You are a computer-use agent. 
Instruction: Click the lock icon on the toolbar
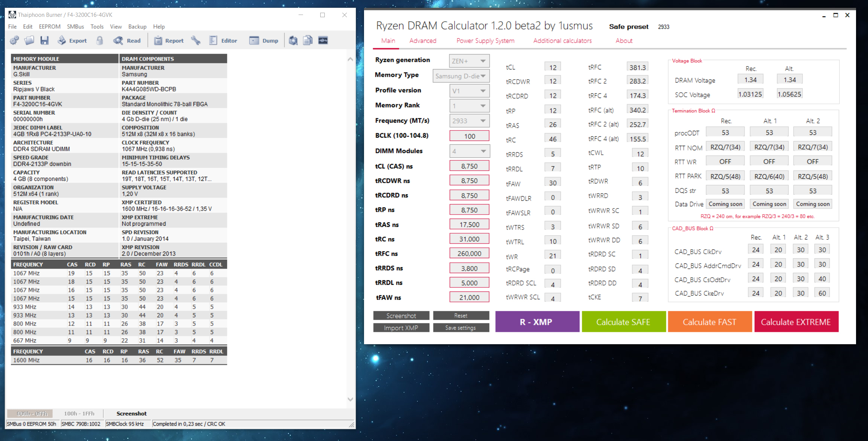pyautogui.click(x=99, y=40)
